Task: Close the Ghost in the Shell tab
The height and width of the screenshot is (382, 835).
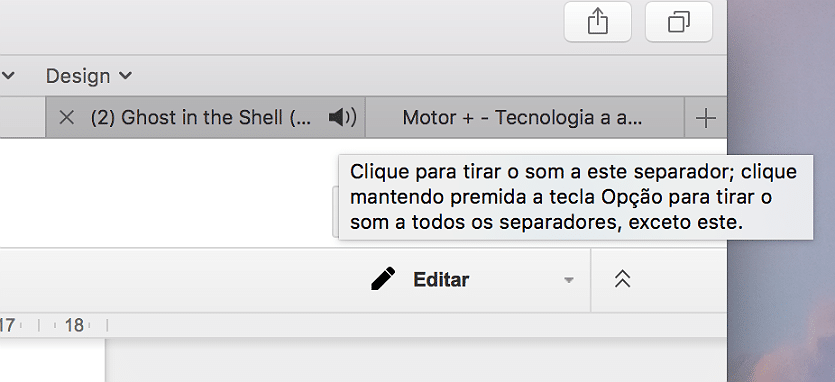Action: coord(66,118)
